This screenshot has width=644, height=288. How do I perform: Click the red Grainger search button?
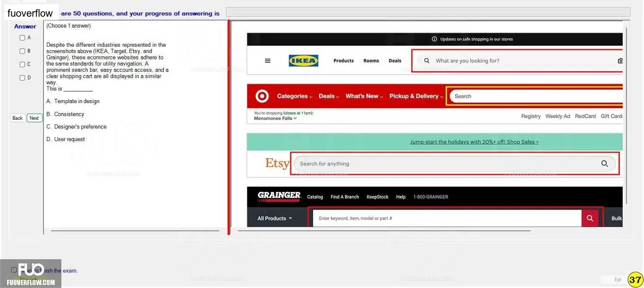click(590, 218)
